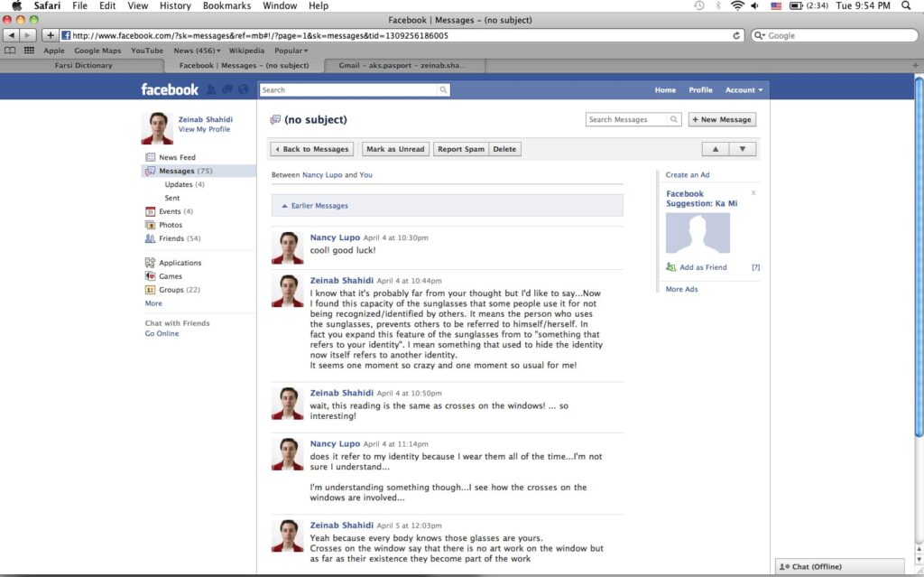Close the Facebook Suggestion ad

tap(753, 193)
